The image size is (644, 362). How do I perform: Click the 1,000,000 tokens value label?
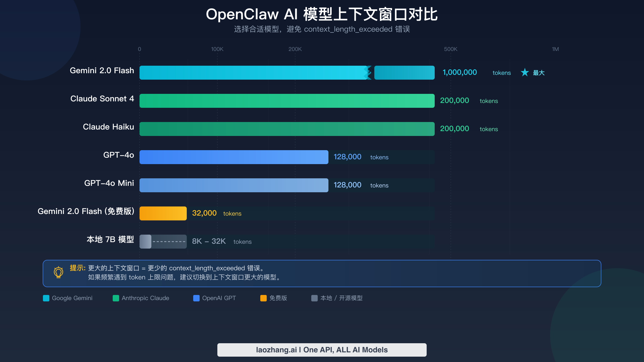click(459, 72)
